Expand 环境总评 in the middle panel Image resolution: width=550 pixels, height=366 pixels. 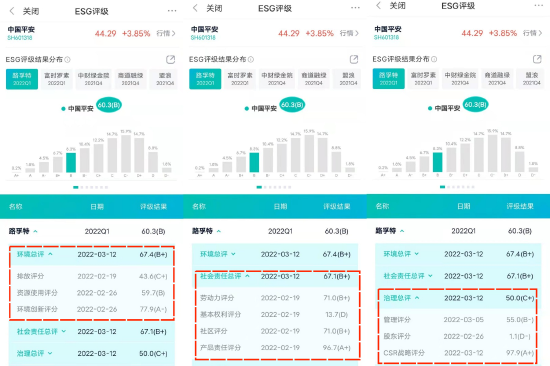click(x=233, y=254)
